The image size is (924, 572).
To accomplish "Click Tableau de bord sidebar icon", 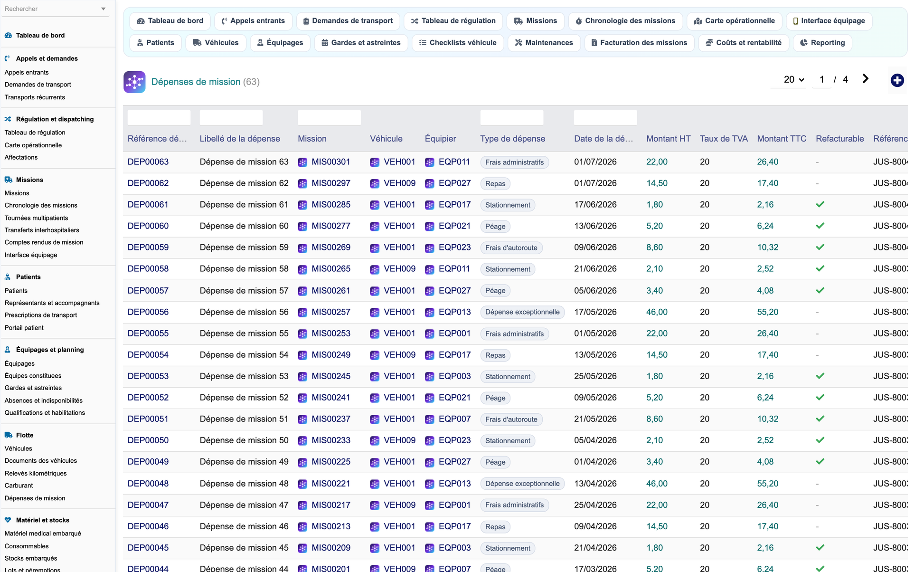I will coord(8,35).
